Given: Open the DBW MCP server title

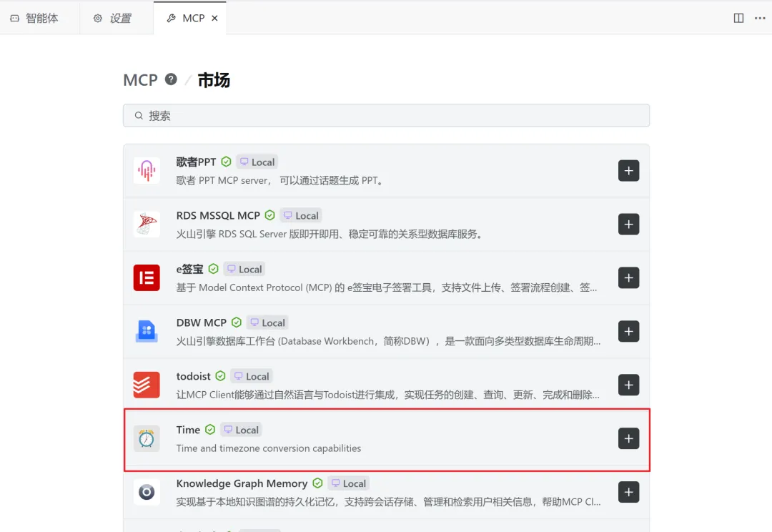Looking at the screenshot, I should click(202, 322).
